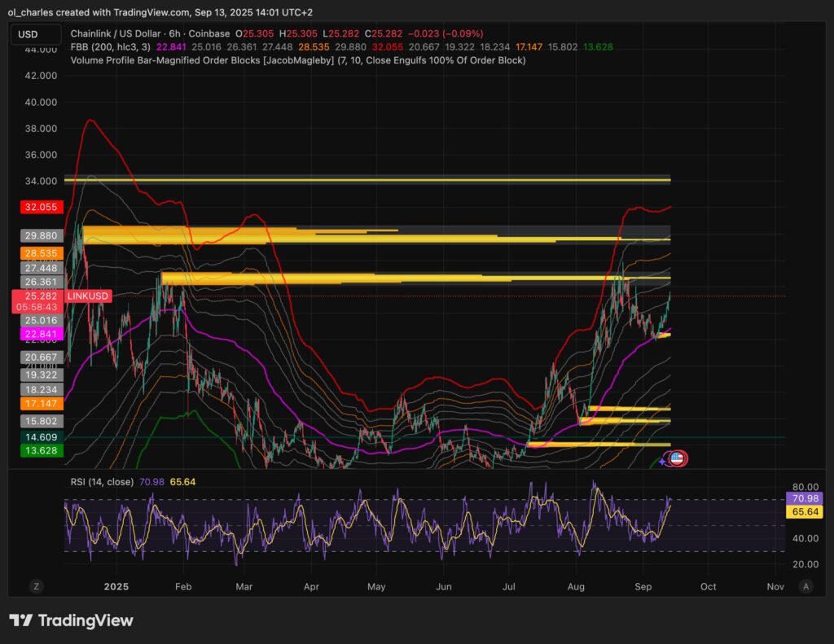Click the red LINKUSD price tag
The height and width of the screenshot is (644, 834).
coord(88,296)
